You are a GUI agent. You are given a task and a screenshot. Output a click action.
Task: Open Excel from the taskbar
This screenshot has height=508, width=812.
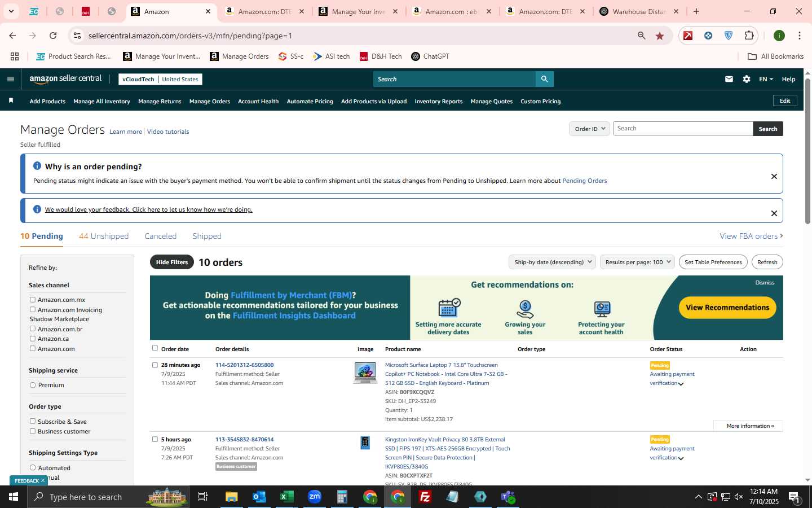(x=286, y=497)
